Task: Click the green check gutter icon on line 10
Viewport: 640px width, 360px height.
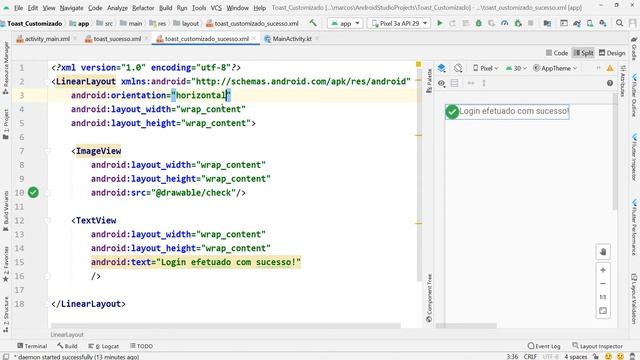Action: coord(33,192)
